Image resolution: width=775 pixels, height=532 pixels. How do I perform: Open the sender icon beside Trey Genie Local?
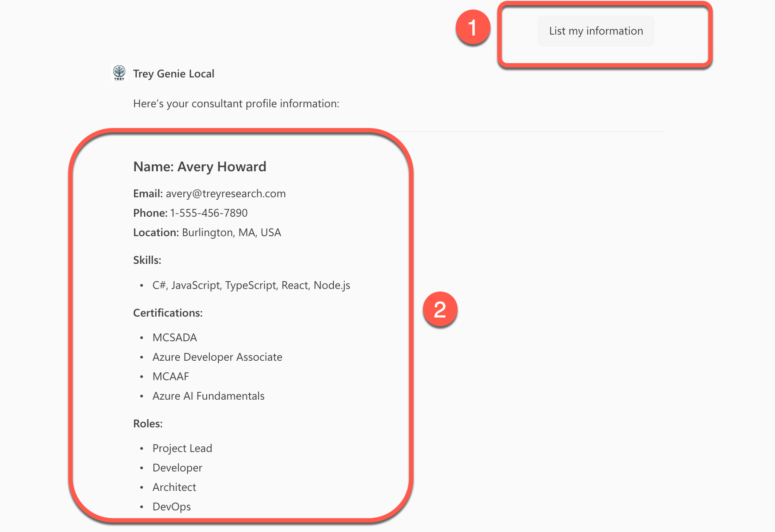point(118,73)
